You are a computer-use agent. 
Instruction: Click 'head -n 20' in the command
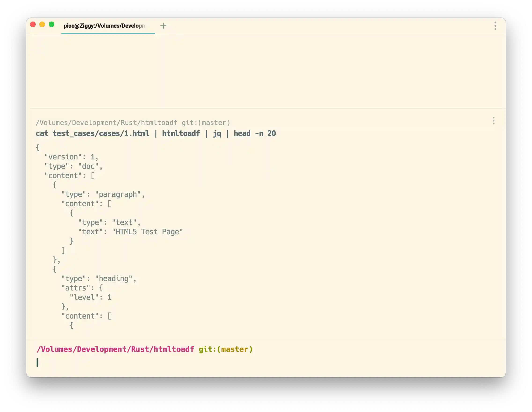(x=255, y=133)
